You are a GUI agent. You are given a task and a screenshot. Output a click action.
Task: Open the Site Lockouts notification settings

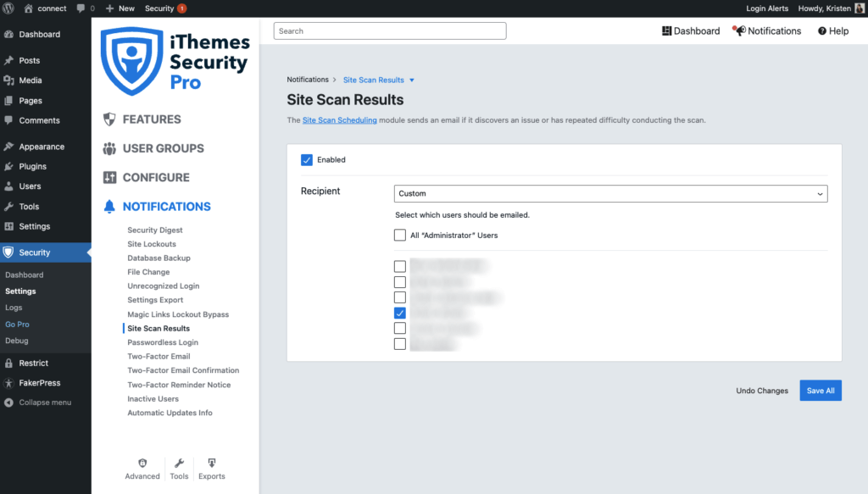152,244
